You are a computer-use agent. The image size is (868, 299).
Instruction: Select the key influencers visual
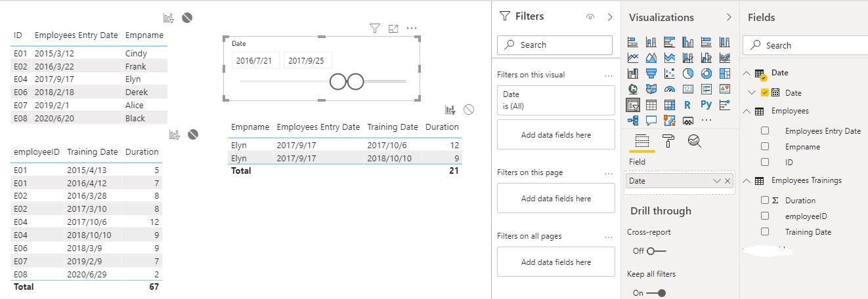(725, 105)
